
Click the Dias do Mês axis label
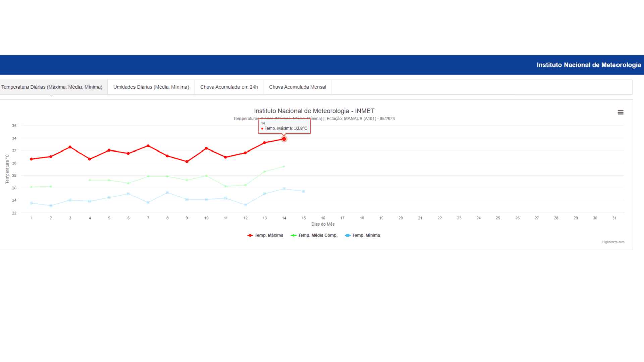tap(323, 224)
